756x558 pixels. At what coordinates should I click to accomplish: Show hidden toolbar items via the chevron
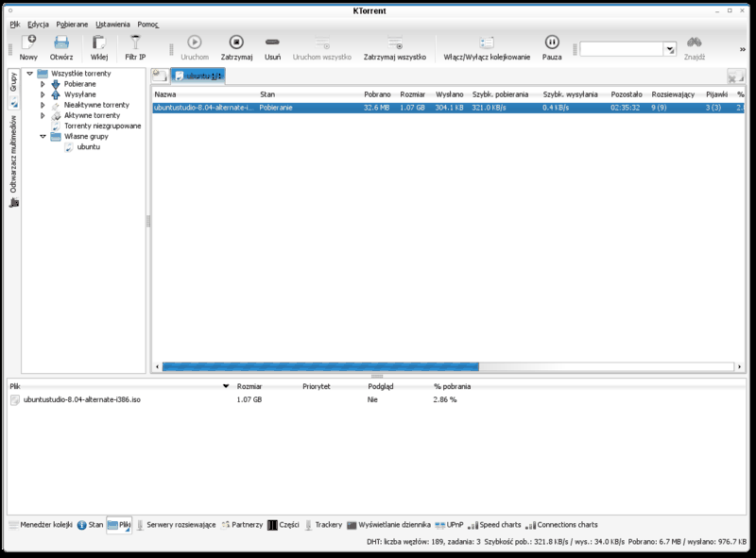tap(743, 49)
